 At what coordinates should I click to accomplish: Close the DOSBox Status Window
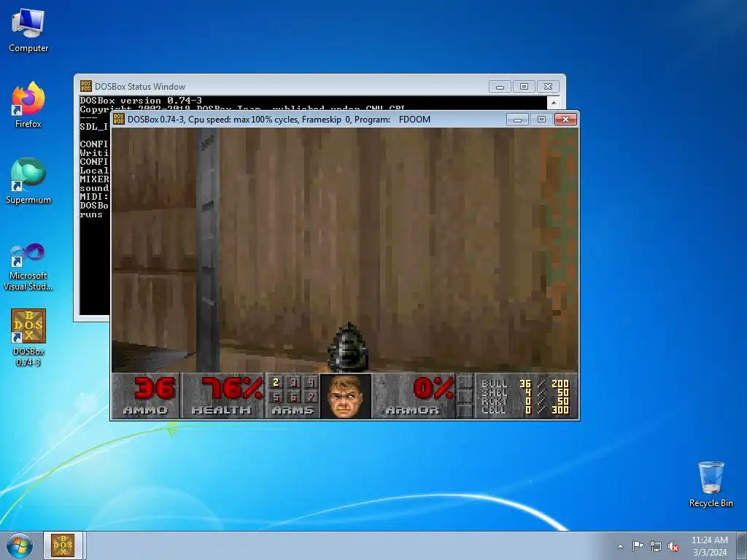(x=549, y=87)
